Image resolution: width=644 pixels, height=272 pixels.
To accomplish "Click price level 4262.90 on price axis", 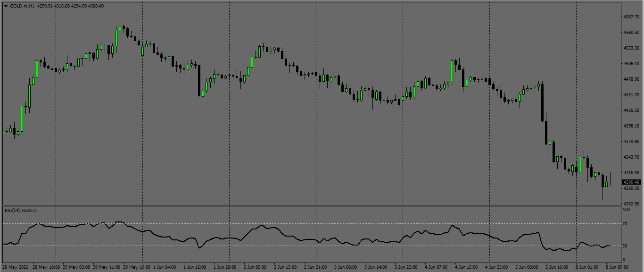I will (x=631, y=204).
